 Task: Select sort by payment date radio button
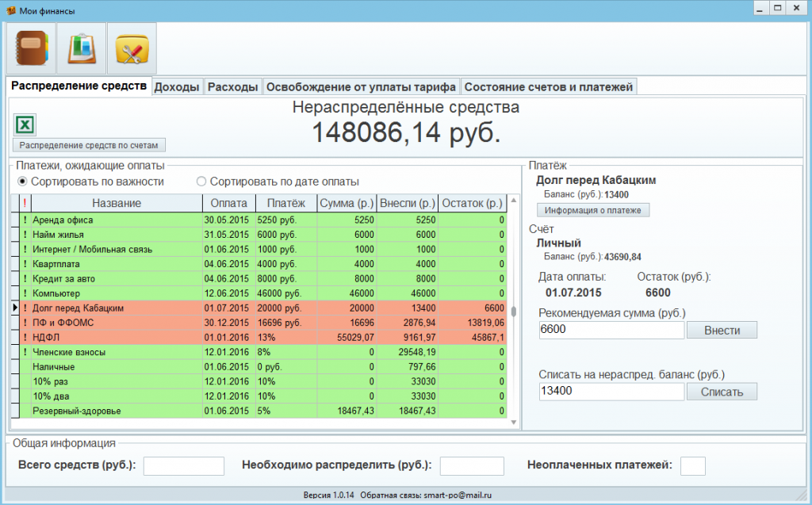click(201, 182)
